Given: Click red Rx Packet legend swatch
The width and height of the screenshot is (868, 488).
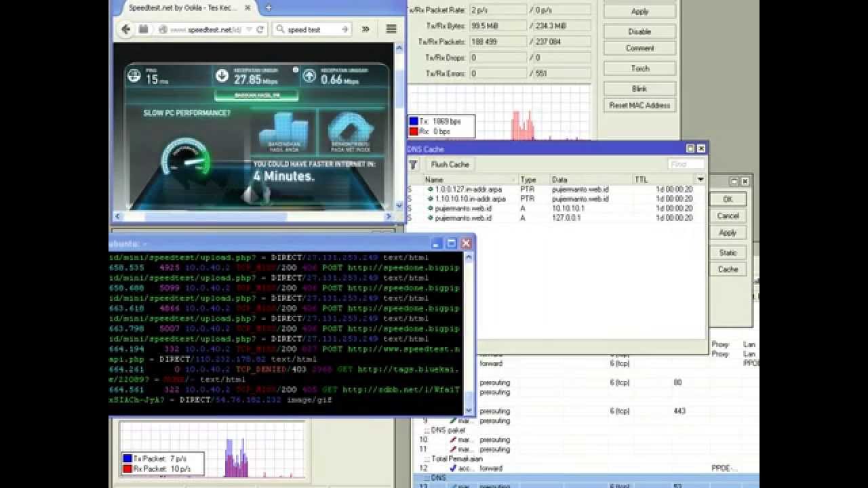Looking at the screenshot, I should 127,469.
